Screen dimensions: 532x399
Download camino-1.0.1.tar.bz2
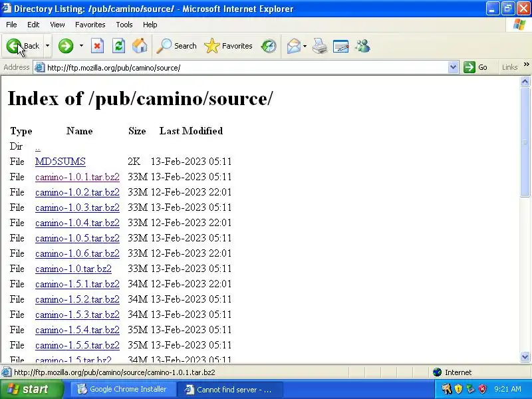click(77, 177)
